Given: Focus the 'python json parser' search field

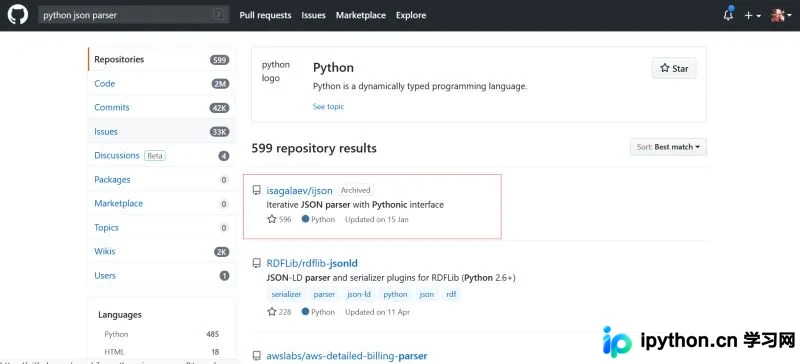Looking at the screenshot, I should (x=134, y=15).
